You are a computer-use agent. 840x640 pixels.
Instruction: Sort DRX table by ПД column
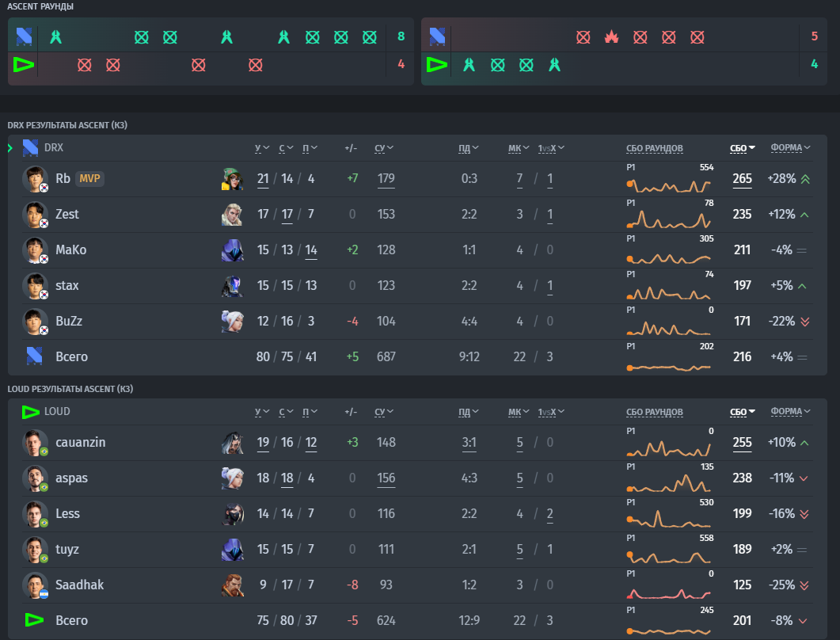[x=469, y=148]
